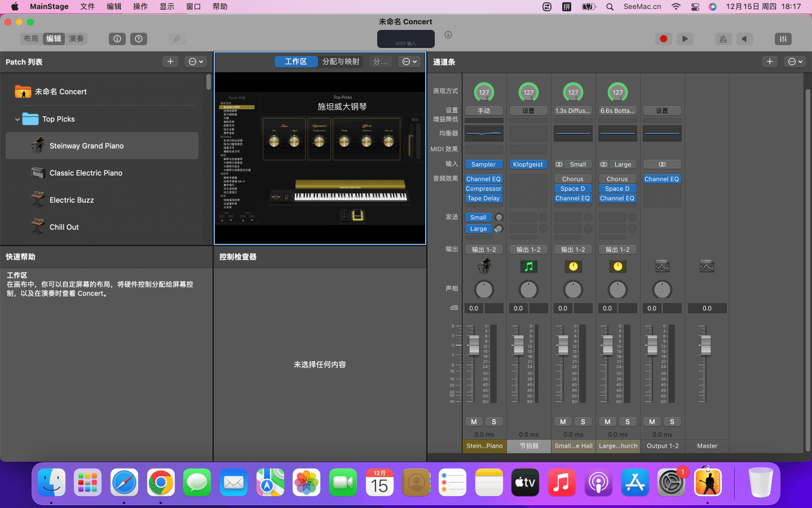Open the 操作 menu
Screen dimensions: 812x508
tap(140, 7)
